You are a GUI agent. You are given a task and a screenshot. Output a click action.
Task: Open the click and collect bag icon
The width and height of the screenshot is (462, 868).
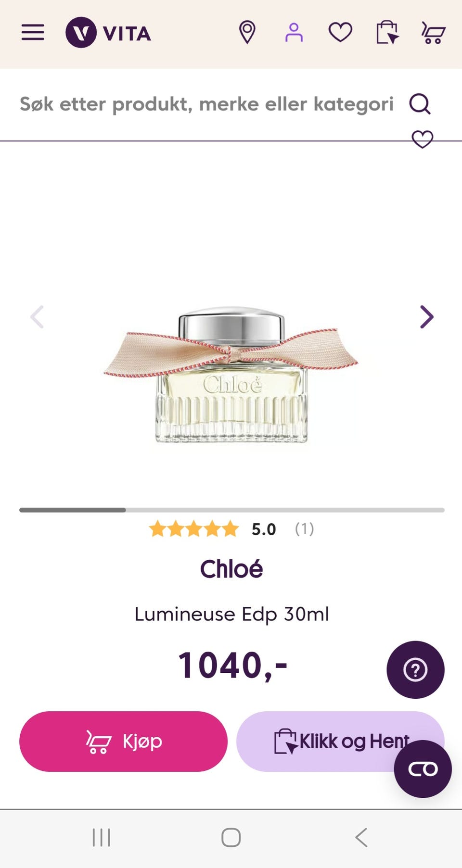[387, 33]
